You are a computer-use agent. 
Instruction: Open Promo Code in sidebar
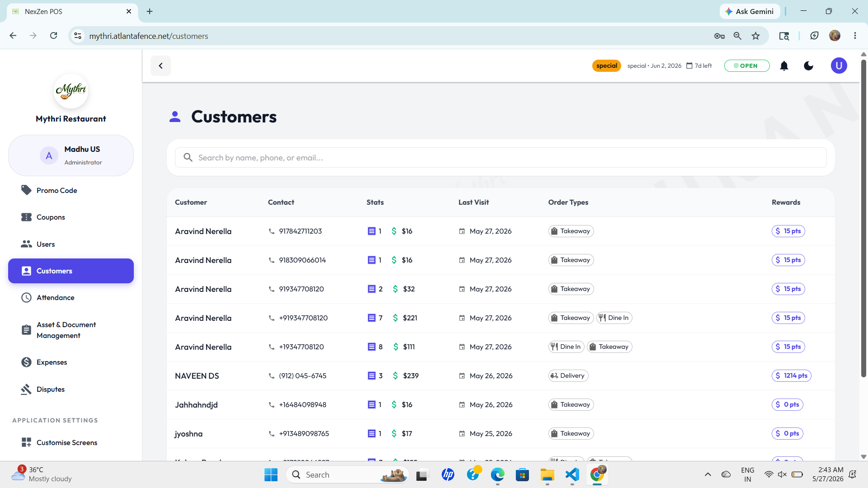point(71,190)
